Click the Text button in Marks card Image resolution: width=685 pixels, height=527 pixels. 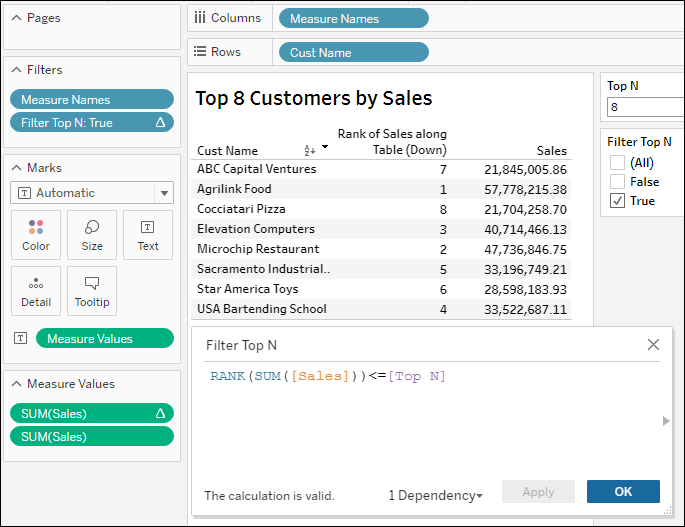tap(148, 235)
